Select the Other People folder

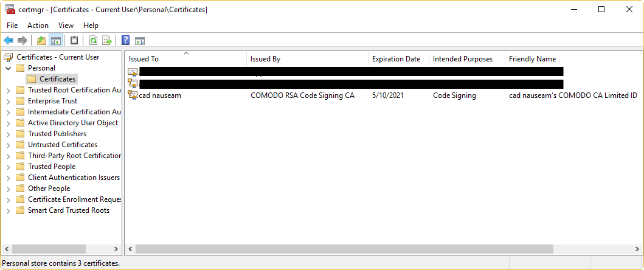[49, 189]
